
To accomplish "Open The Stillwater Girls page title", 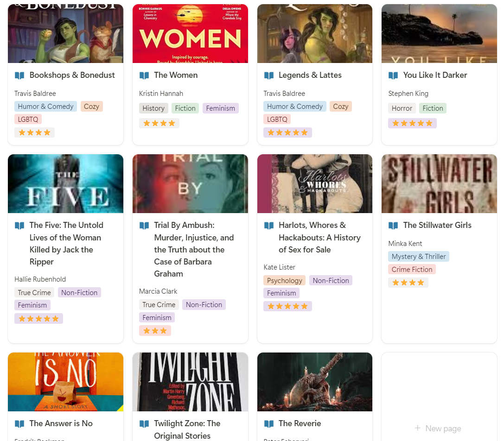I will 437,225.
